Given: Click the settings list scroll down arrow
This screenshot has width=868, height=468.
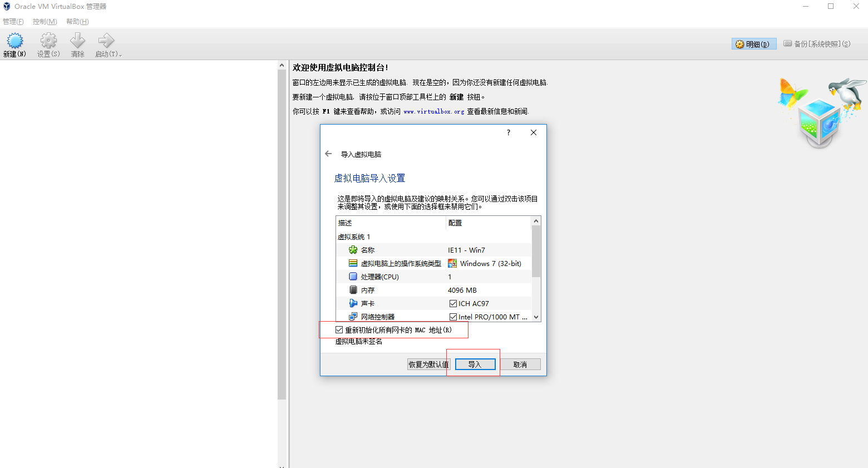Looking at the screenshot, I should (536, 317).
